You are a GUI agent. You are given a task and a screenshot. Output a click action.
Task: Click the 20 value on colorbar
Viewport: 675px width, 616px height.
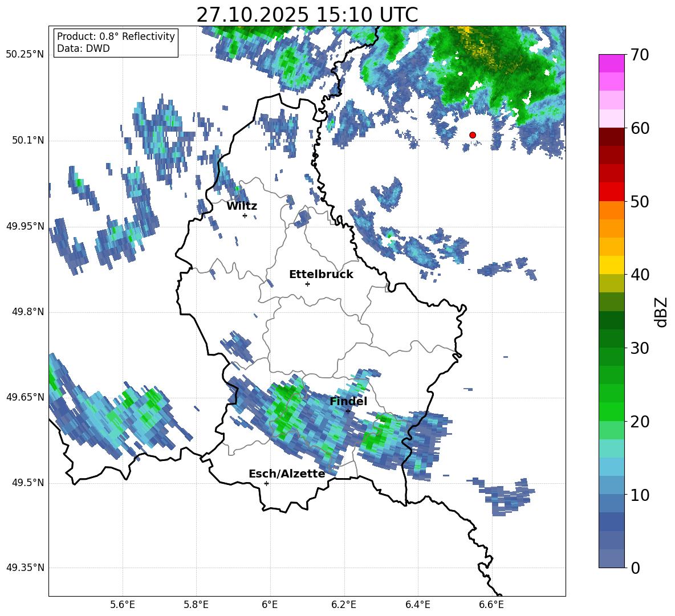tap(640, 422)
